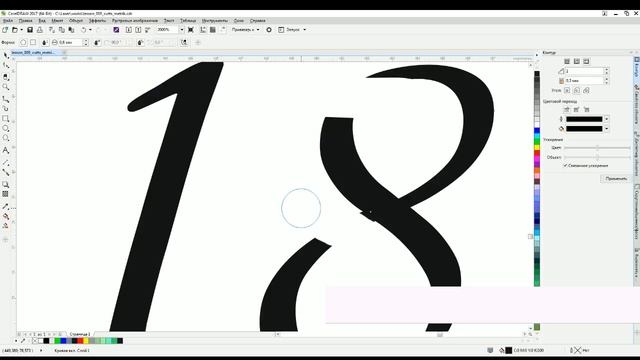
Task: Select the Zoom magnifier tool
Action: pyautogui.click(x=6, y=87)
